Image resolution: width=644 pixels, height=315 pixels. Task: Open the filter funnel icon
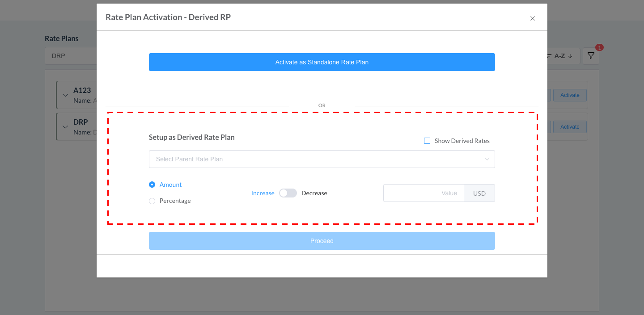591,56
